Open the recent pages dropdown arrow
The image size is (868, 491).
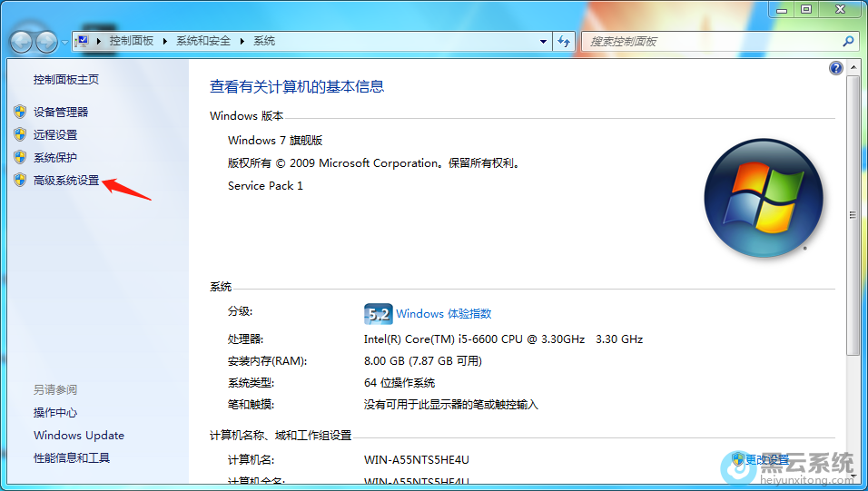tap(64, 43)
